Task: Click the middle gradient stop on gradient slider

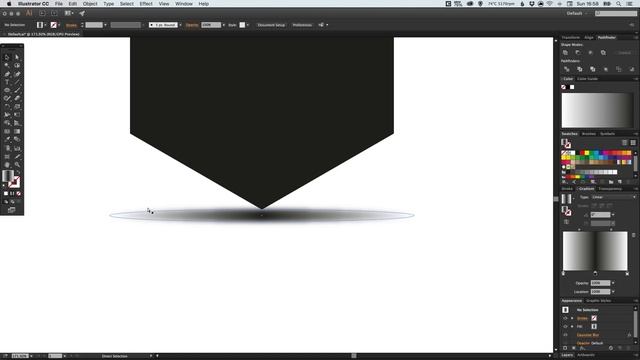Action: click(595, 273)
